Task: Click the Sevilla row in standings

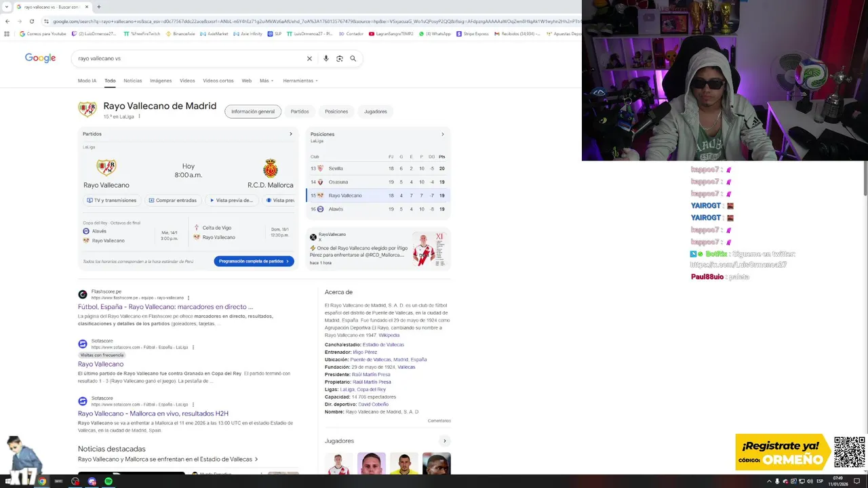Action: (x=378, y=168)
